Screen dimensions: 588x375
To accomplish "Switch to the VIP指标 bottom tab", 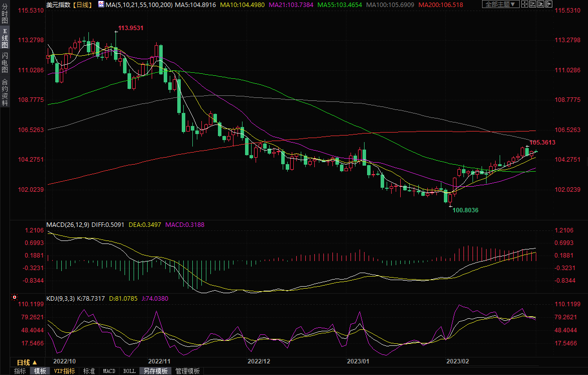I will [x=65, y=371].
